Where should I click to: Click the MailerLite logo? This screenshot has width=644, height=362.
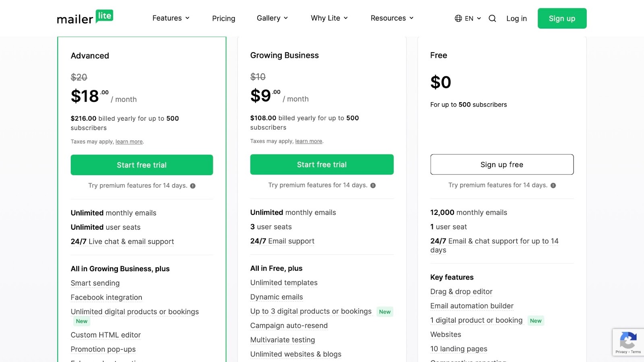pyautogui.click(x=85, y=18)
